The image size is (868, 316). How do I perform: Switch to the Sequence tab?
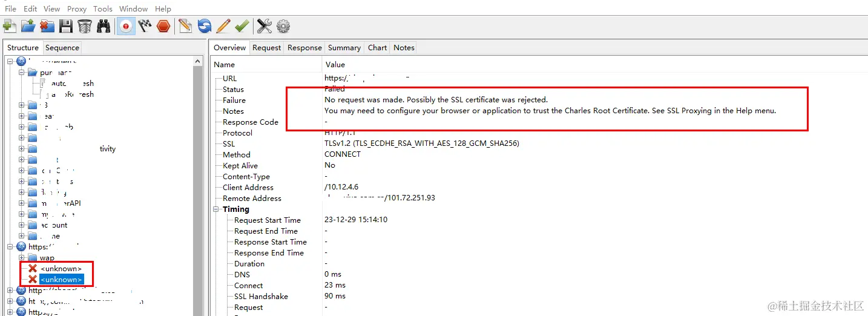click(x=62, y=48)
